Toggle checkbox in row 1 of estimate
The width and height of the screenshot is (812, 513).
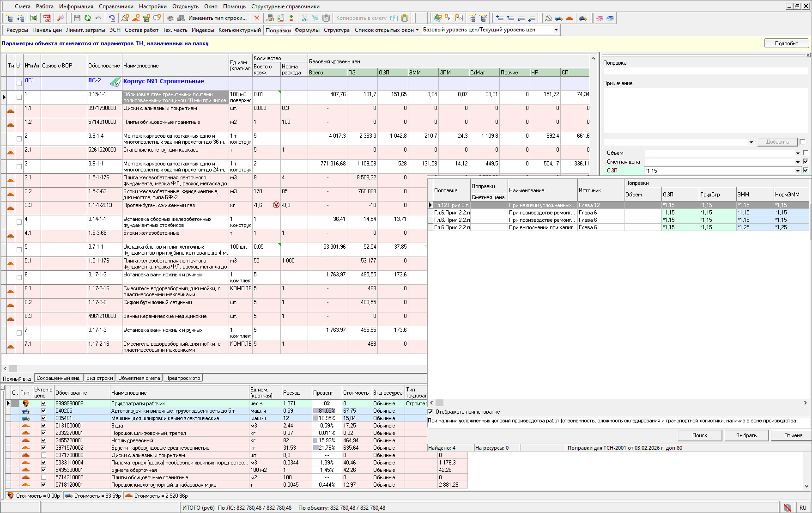[x=19, y=97]
